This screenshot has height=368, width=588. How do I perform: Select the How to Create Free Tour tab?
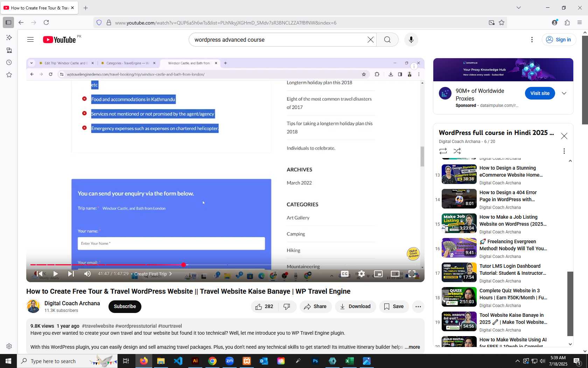coord(39,8)
